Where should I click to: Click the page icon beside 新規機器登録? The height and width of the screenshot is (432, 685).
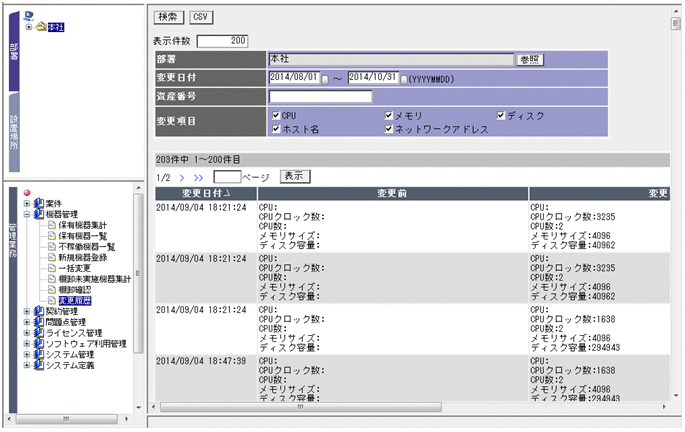(52, 257)
